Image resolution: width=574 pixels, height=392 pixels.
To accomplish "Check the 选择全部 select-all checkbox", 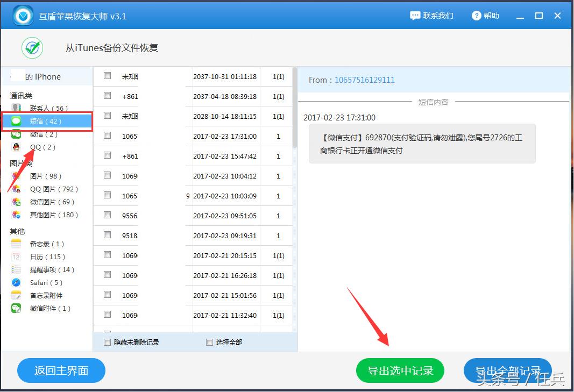I will click(x=209, y=341).
